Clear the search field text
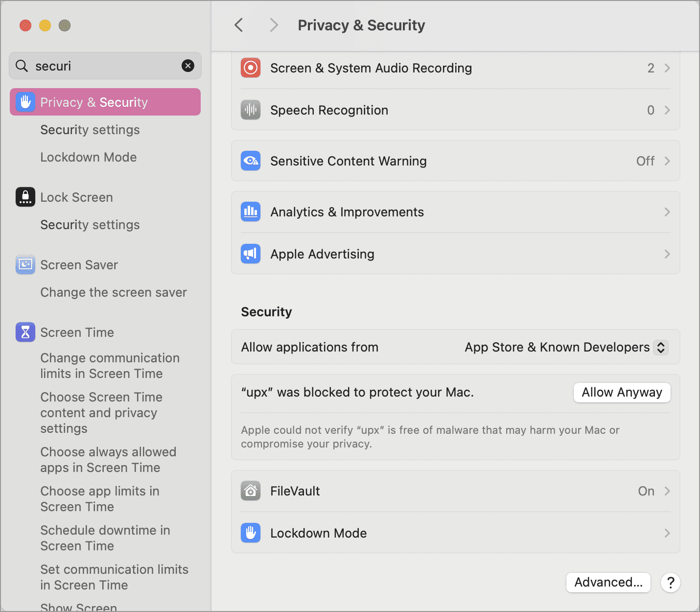Viewport: 700px width, 612px height. click(188, 66)
